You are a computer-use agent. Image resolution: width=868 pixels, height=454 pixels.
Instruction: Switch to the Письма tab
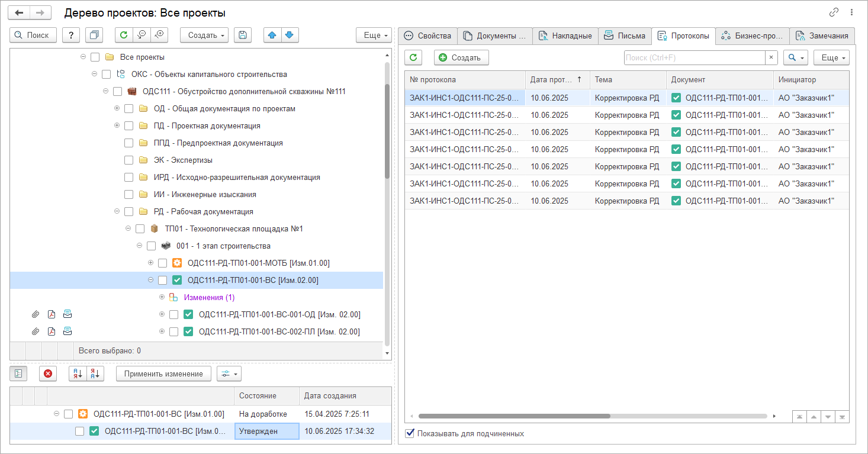(x=625, y=36)
